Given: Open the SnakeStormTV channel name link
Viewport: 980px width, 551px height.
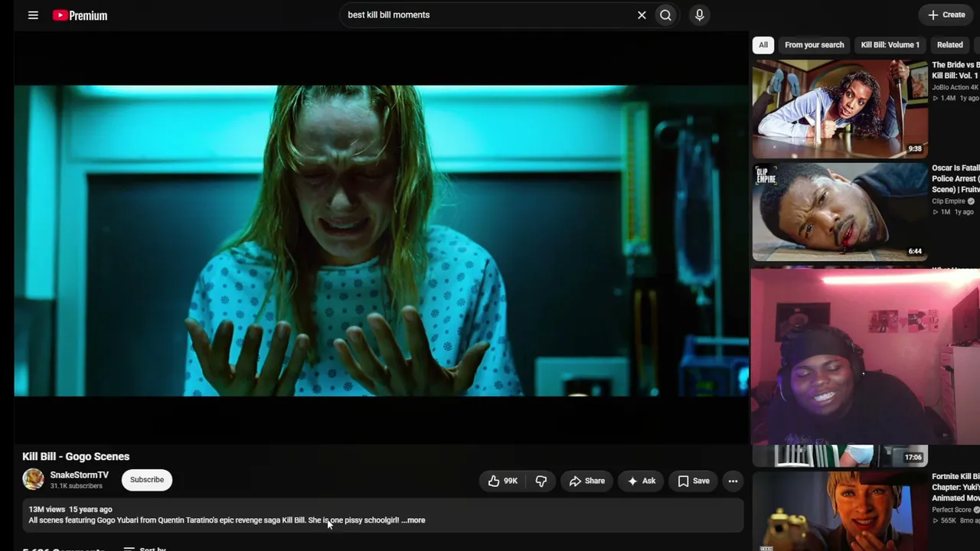Looking at the screenshot, I should 80,475.
